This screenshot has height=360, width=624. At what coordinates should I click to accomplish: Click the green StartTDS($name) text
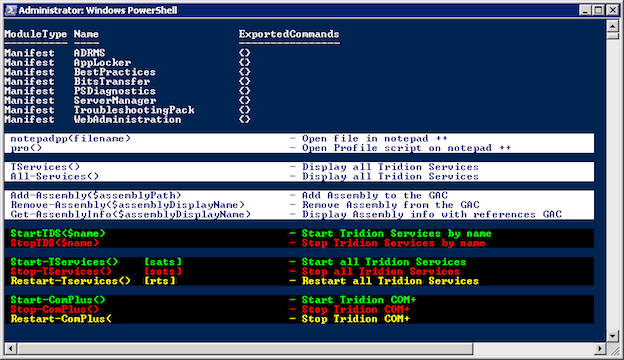(x=58, y=234)
